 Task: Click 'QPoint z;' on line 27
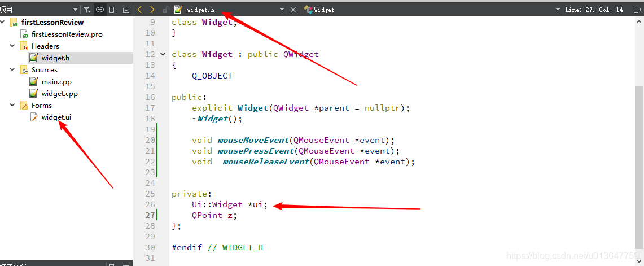tap(214, 215)
